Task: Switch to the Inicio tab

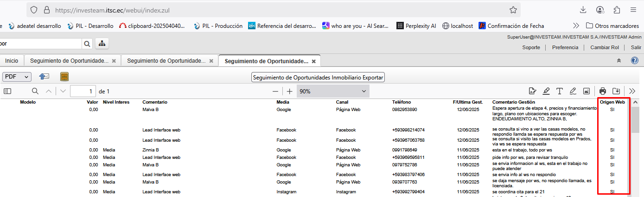Action: tap(12, 61)
